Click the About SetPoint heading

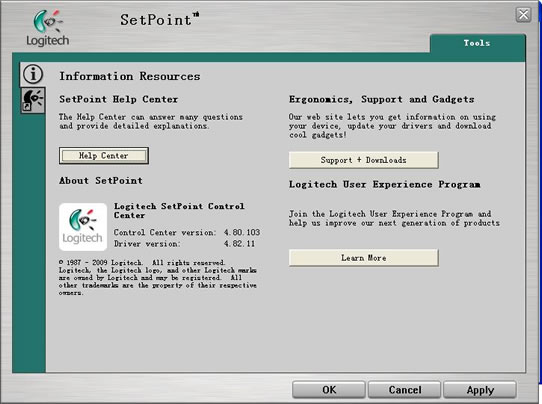pos(101,180)
